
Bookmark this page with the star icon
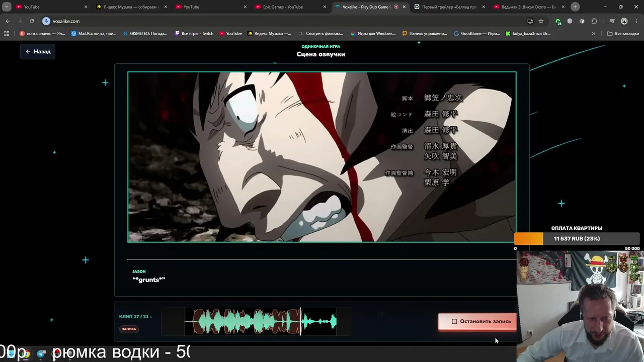coord(541,21)
